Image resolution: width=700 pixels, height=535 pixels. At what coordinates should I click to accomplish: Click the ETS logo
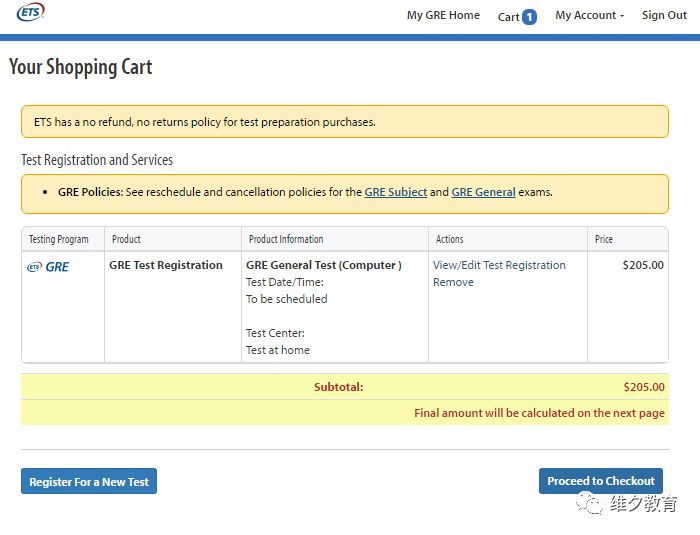pyautogui.click(x=29, y=12)
